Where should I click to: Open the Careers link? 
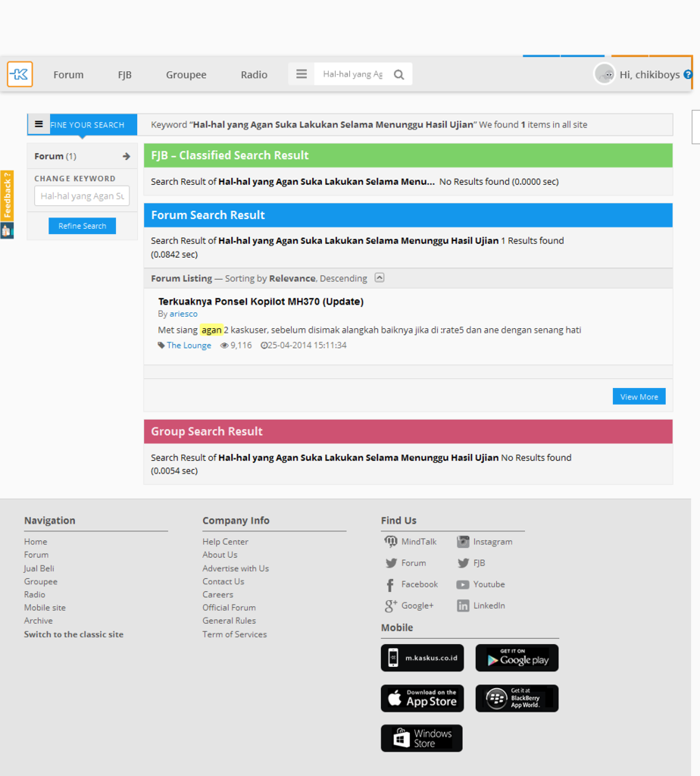coord(217,595)
